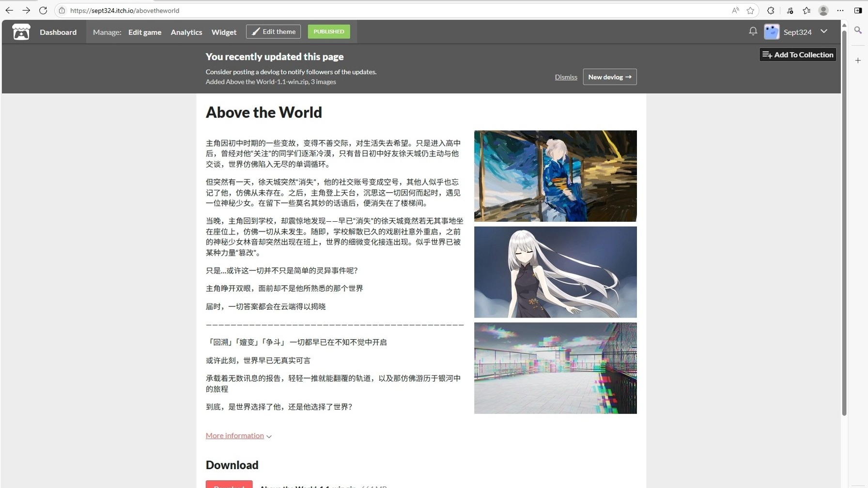Click the itch.io logo icon
The width and height of the screenshot is (868, 488).
click(21, 32)
